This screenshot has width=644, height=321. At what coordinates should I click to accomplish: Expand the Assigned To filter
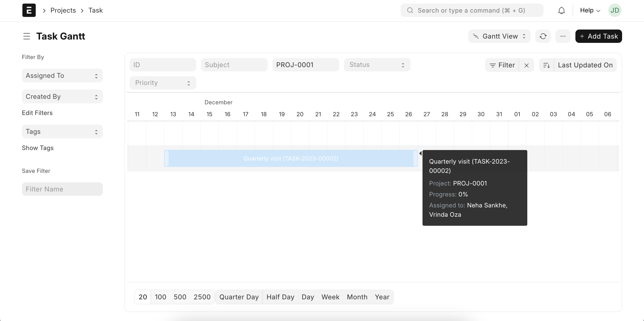(62, 75)
